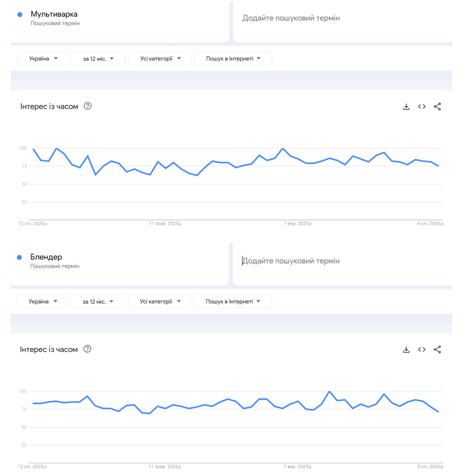
Task: Click the download icon for Мультиварка chart
Action: [x=406, y=106]
